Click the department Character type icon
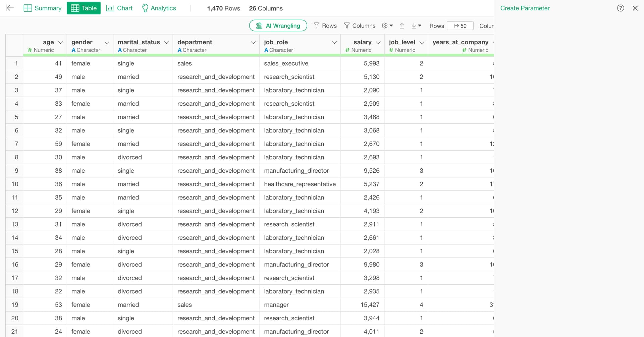644x337 pixels. pyautogui.click(x=179, y=50)
